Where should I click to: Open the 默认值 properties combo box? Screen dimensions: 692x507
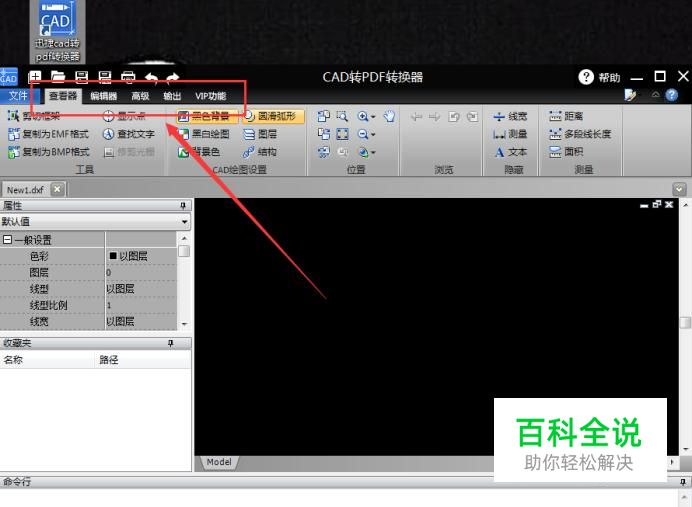[95, 222]
